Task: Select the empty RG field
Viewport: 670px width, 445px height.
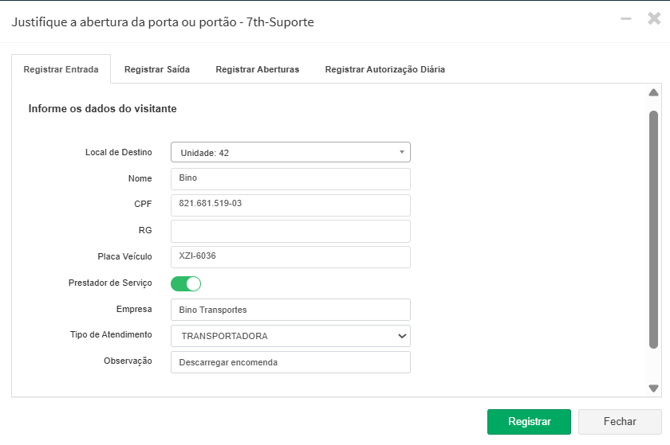Action: [x=290, y=231]
